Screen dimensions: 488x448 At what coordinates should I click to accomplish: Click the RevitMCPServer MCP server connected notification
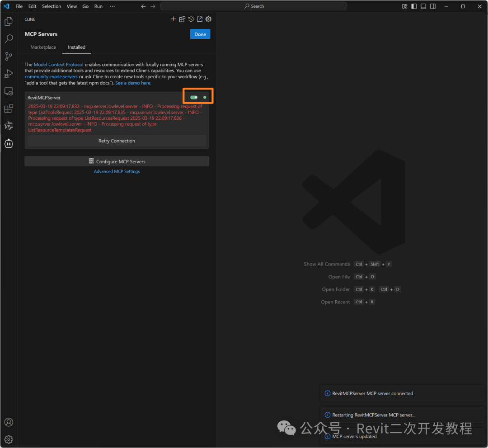[x=403, y=393]
